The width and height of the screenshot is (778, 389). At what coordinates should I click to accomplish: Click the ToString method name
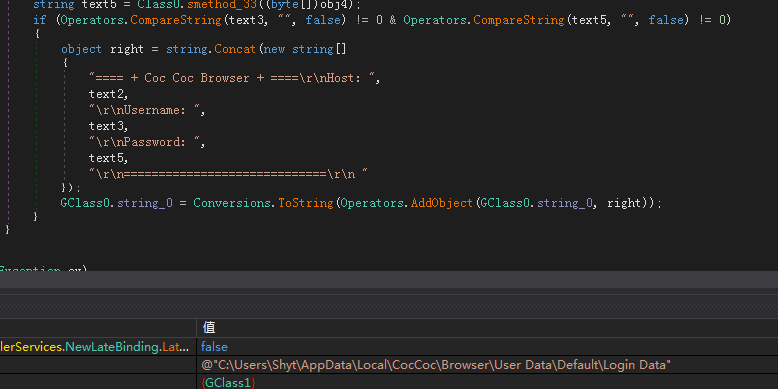pos(306,203)
